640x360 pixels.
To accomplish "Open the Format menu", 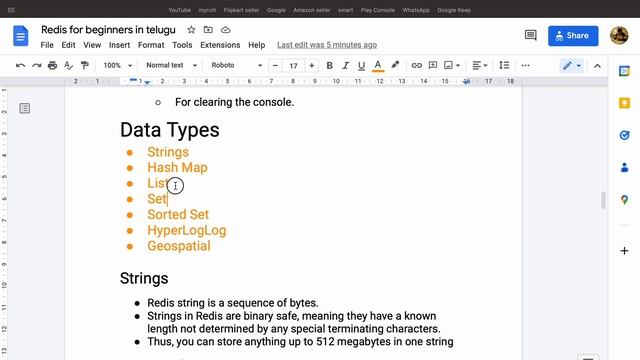I will [151, 45].
